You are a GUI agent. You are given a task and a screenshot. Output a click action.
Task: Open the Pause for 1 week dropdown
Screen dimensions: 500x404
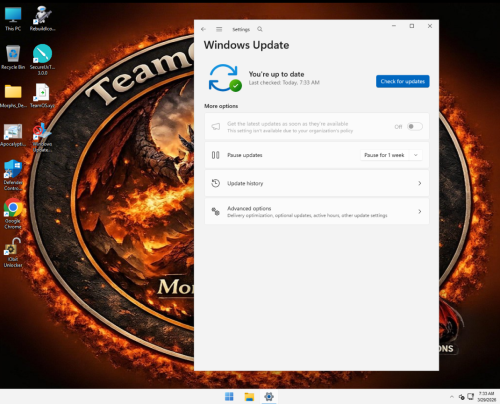pyautogui.click(x=416, y=155)
